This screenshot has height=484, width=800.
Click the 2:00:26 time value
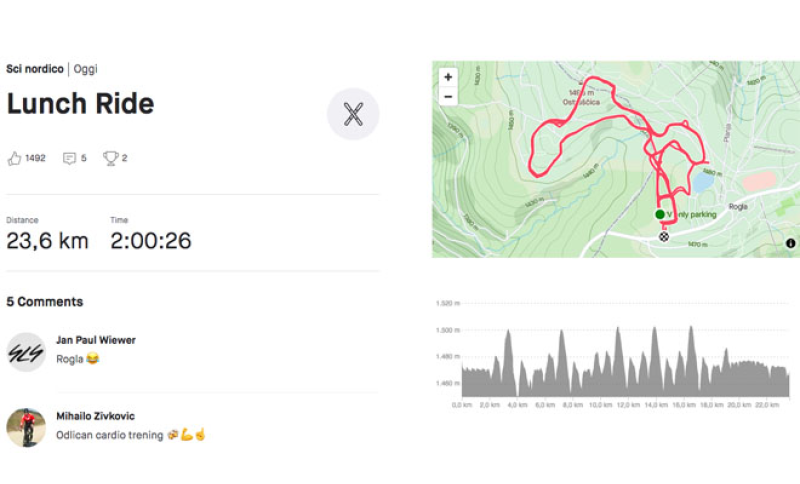(150, 241)
